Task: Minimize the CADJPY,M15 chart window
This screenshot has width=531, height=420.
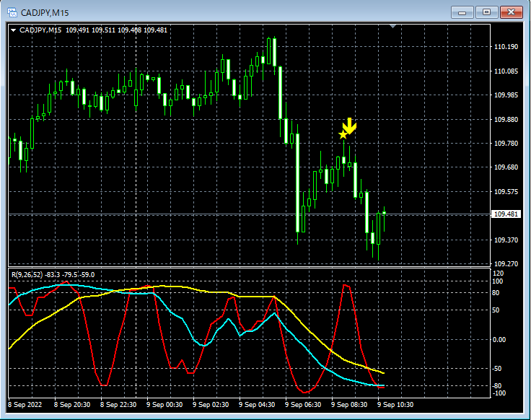Action: [462, 12]
